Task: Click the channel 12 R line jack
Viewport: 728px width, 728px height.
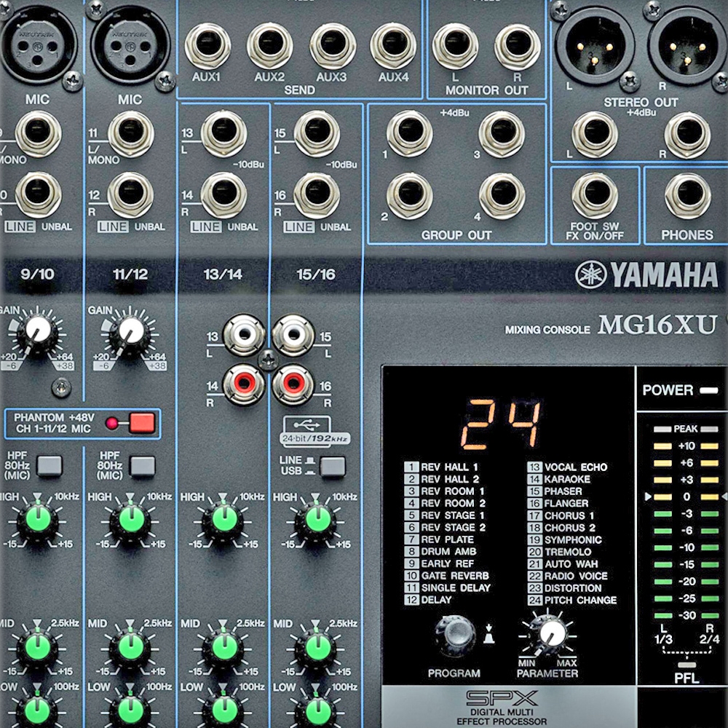Action: click(131, 195)
